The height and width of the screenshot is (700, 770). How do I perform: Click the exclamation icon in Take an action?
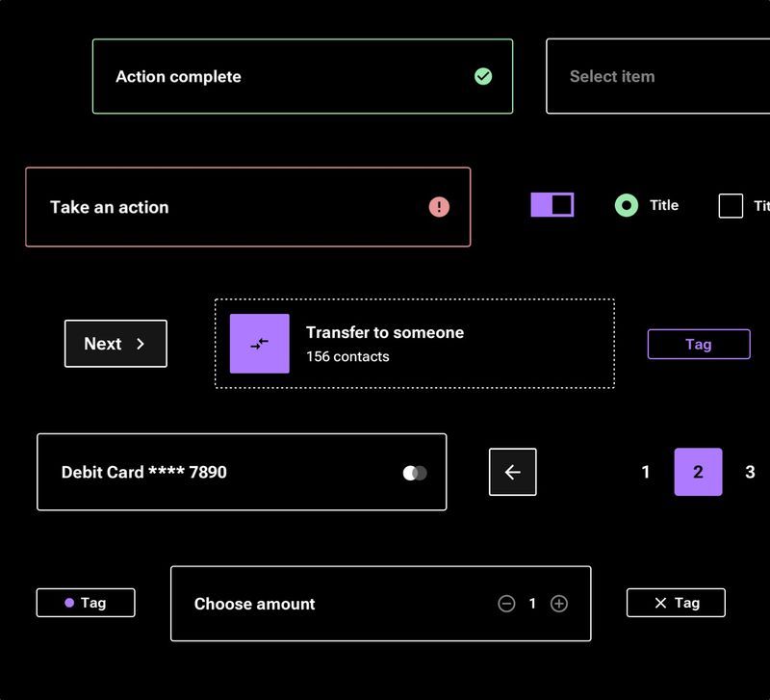439,206
